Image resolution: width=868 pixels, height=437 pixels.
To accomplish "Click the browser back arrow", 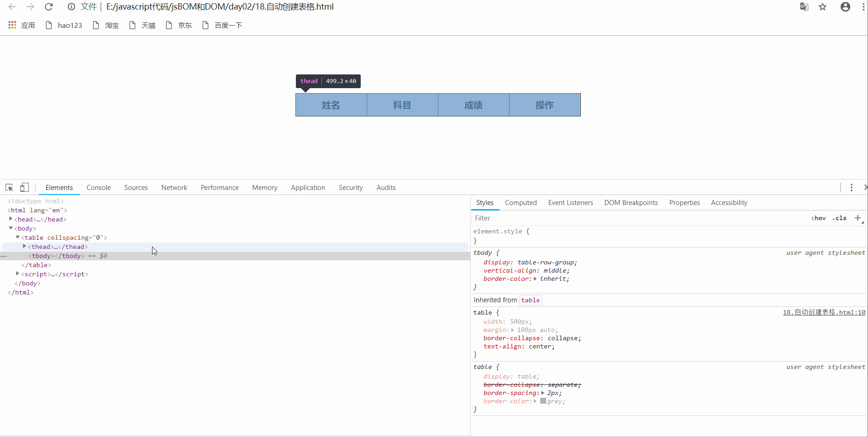I will click(x=12, y=7).
